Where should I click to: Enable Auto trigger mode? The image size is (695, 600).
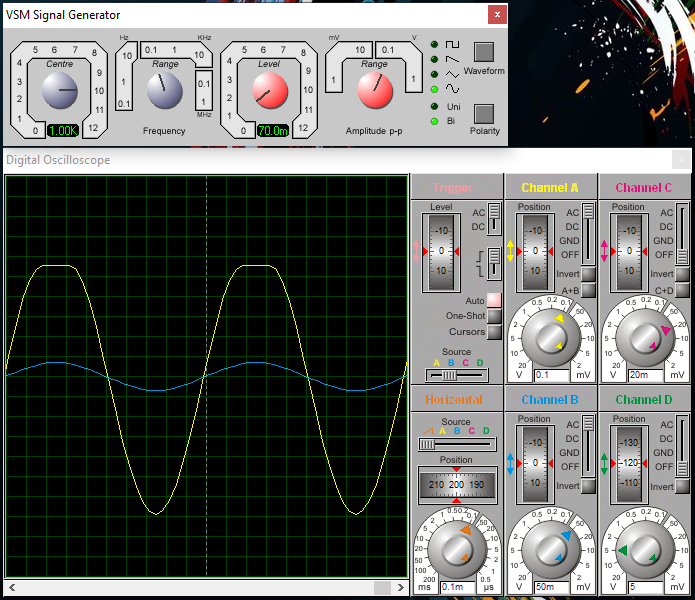click(494, 300)
